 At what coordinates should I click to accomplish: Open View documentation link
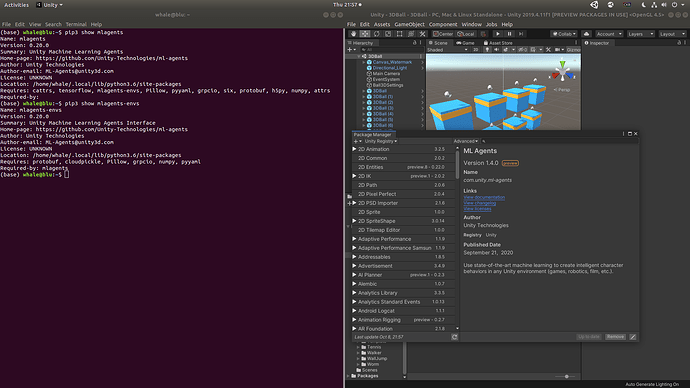point(484,197)
